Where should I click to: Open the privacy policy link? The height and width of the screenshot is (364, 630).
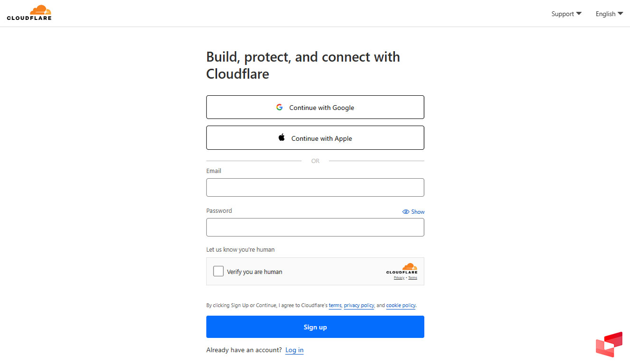tap(359, 306)
